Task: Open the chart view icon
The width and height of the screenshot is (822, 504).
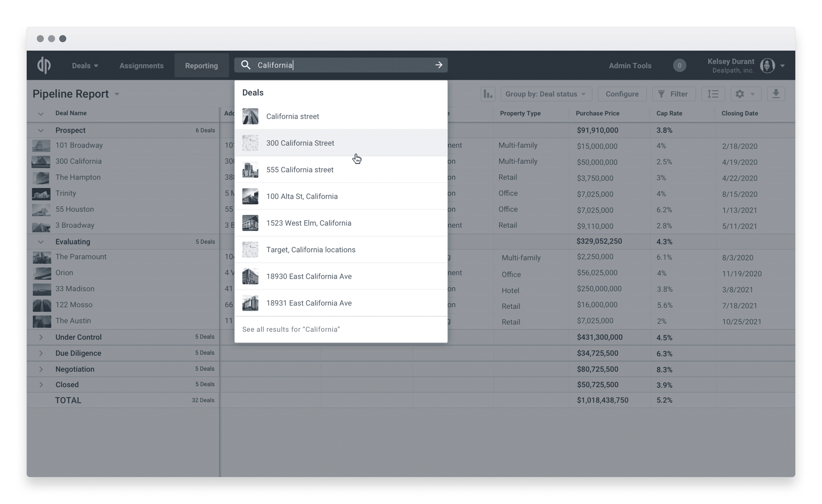Action: point(488,94)
